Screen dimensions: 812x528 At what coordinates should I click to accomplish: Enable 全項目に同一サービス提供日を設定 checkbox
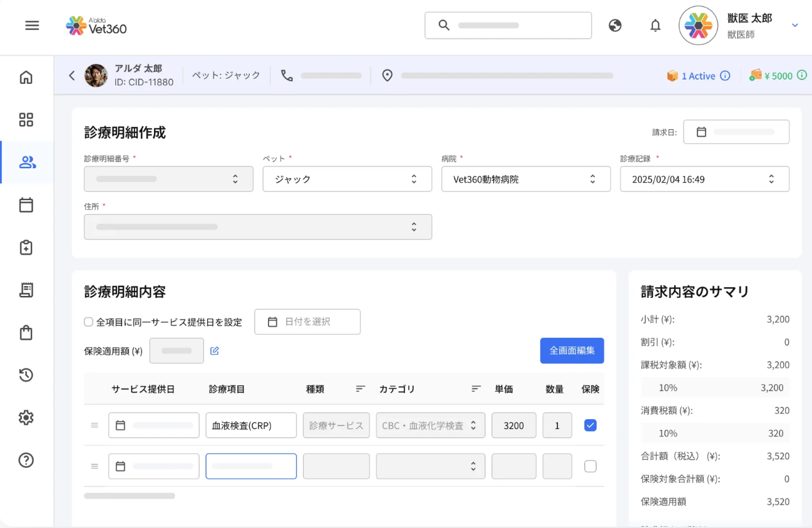(89, 322)
